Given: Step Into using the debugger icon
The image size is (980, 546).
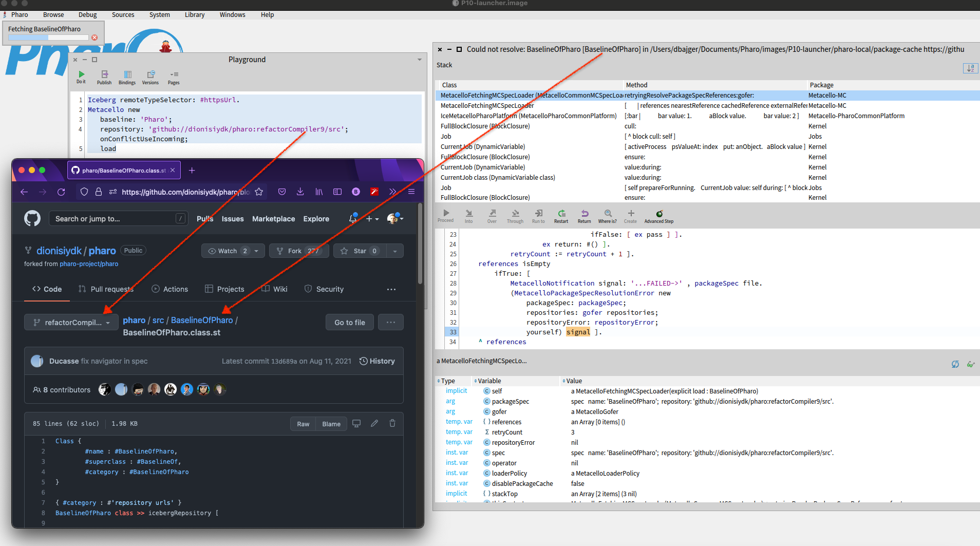Looking at the screenshot, I should [469, 214].
